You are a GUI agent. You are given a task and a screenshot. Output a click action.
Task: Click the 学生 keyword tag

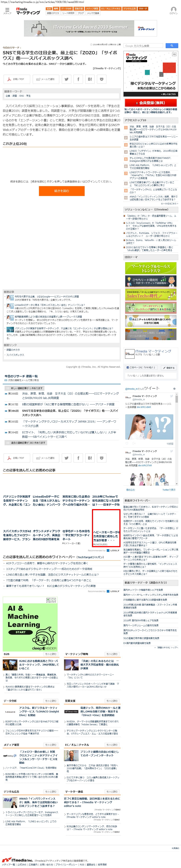pos(28,96)
